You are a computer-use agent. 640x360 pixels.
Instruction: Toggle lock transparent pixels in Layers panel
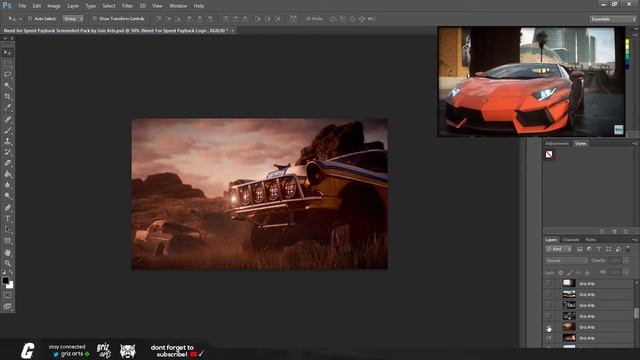pos(560,272)
